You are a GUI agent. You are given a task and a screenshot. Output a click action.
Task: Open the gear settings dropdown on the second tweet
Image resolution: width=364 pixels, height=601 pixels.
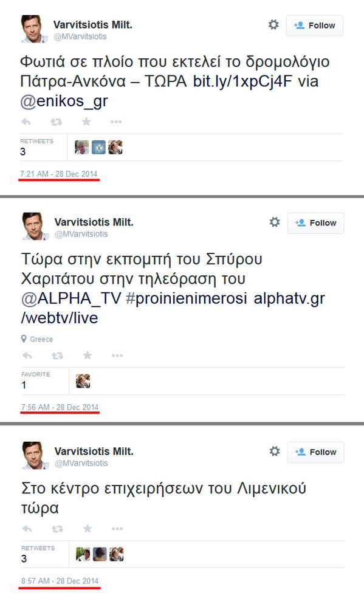274,222
